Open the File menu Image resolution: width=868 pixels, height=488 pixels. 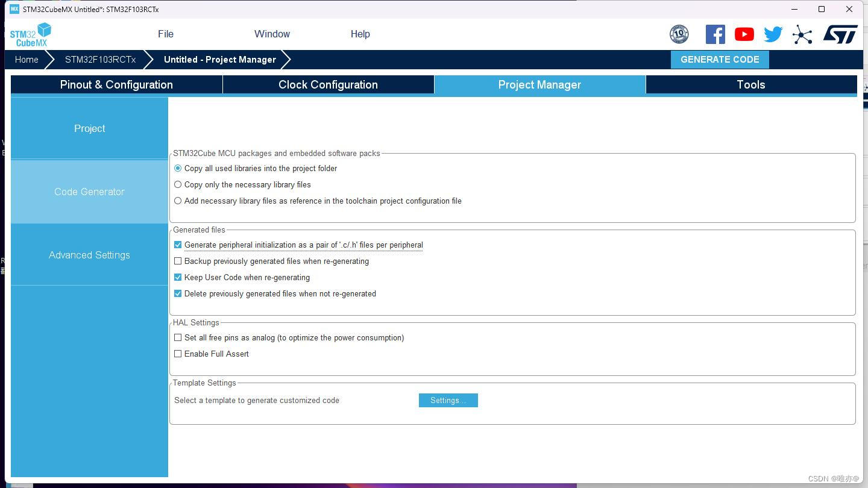click(166, 34)
